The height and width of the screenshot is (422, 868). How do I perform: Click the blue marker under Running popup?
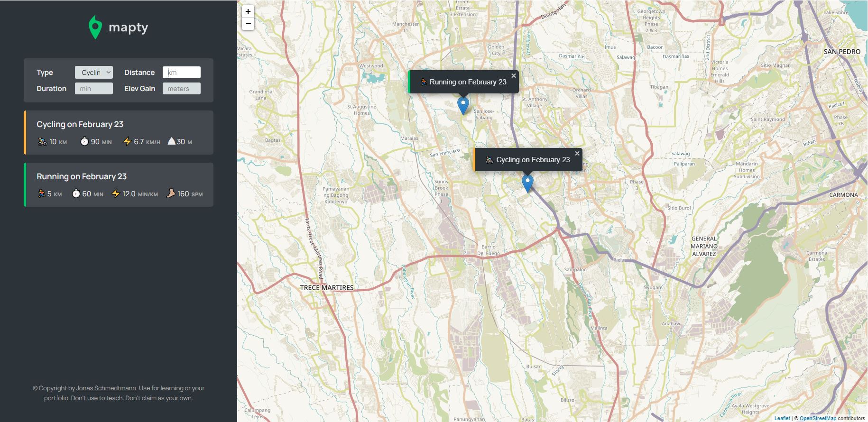(463, 104)
